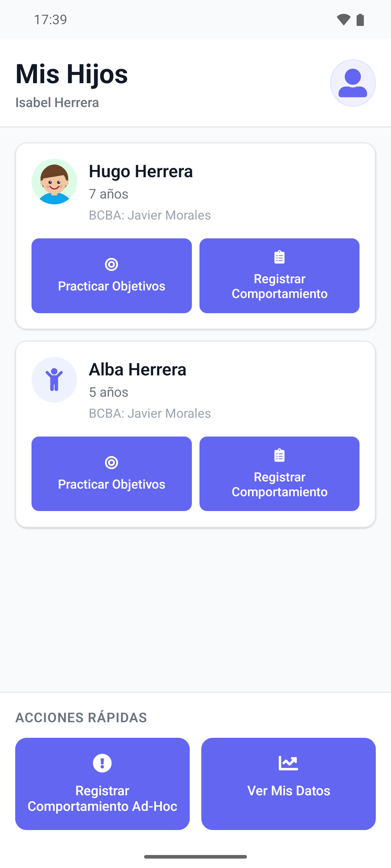The image size is (391, 868).
Task: Open the user profile icon
Action: tap(353, 83)
